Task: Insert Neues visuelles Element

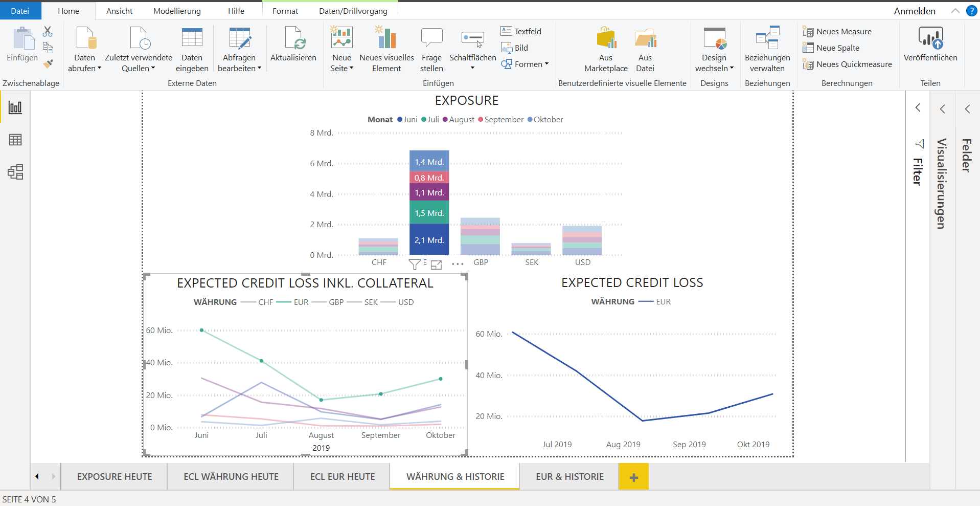Action: [387, 50]
